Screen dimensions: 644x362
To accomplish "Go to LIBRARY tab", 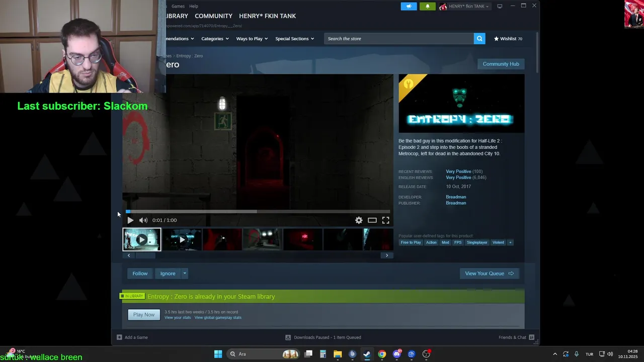I will click(x=177, y=16).
